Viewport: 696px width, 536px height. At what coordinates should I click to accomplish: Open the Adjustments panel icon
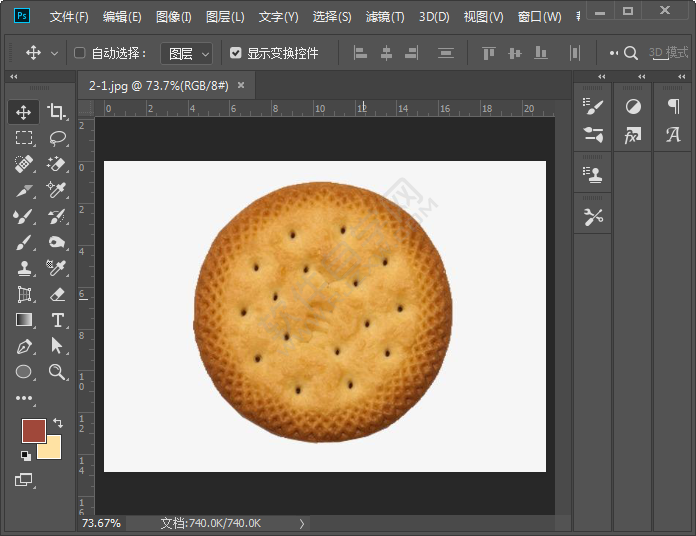(x=633, y=107)
